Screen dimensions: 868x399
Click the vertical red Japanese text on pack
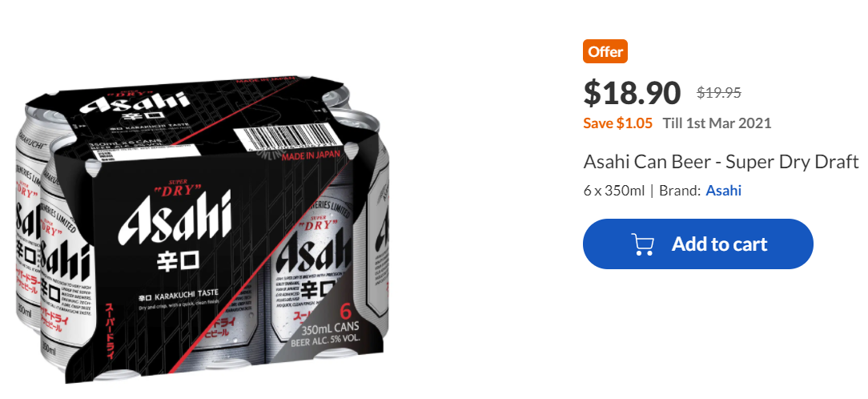110,330
